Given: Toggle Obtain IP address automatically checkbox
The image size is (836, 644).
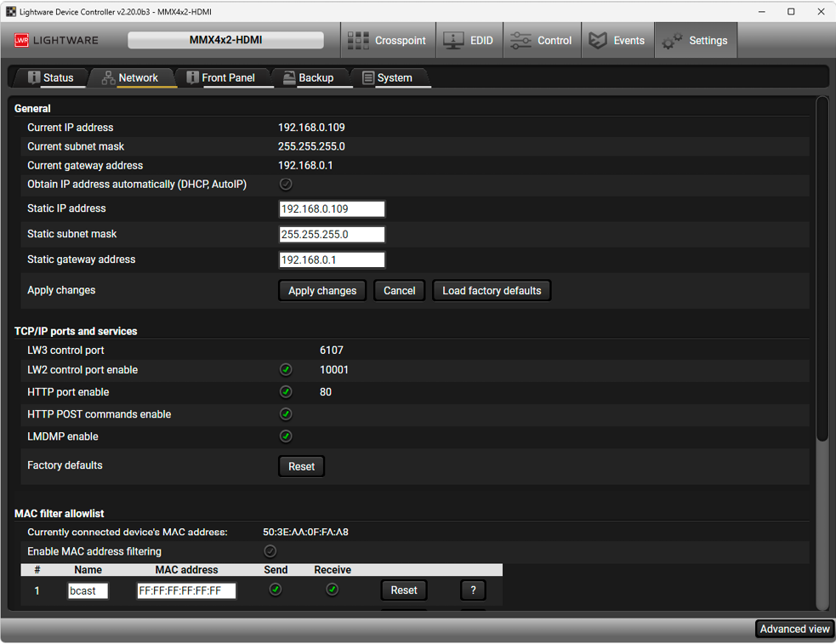Looking at the screenshot, I should coord(286,184).
